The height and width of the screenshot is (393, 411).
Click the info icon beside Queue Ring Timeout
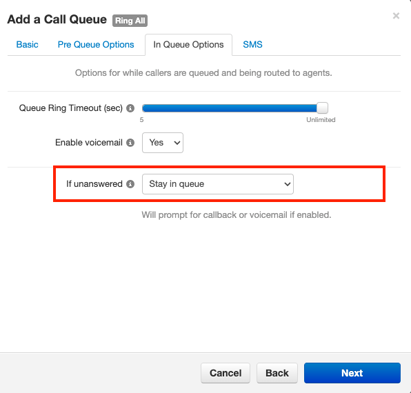coord(130,108)
